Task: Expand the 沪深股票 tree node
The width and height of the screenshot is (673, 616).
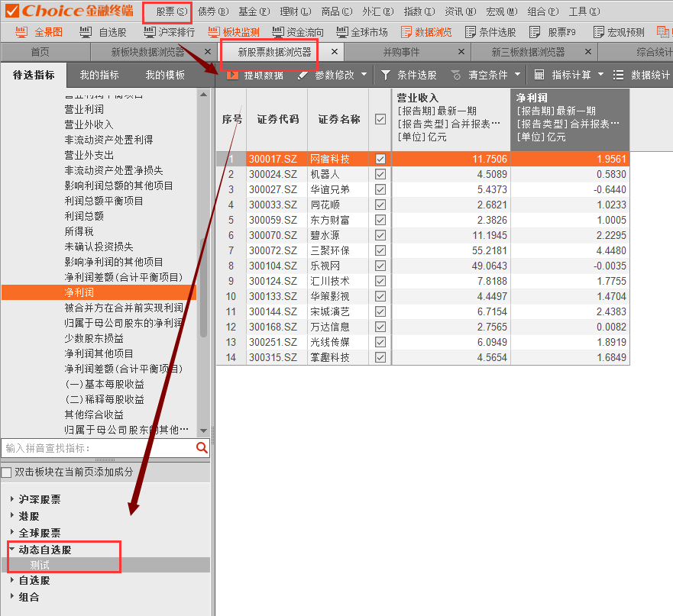Action: 12,499
